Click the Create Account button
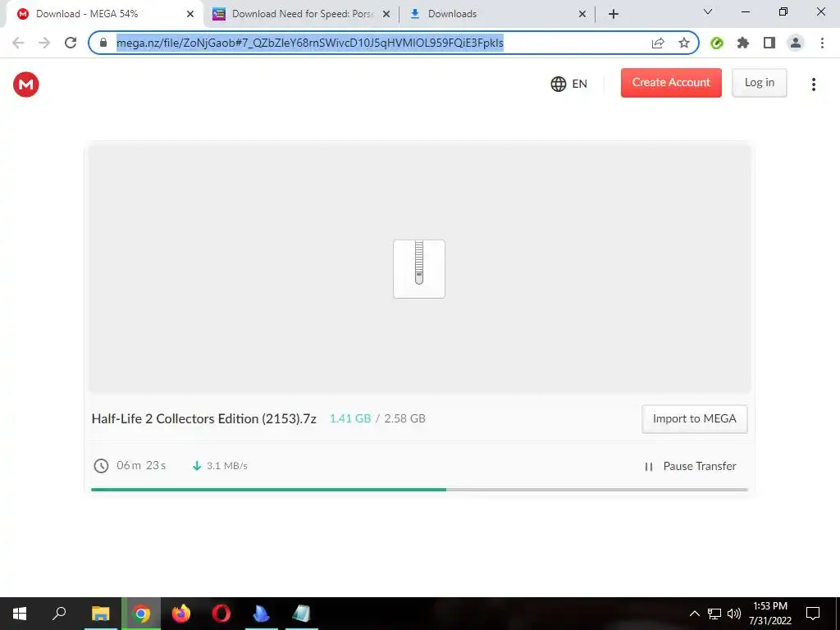Viewport: 840px width, 630px height. (671, 83)
